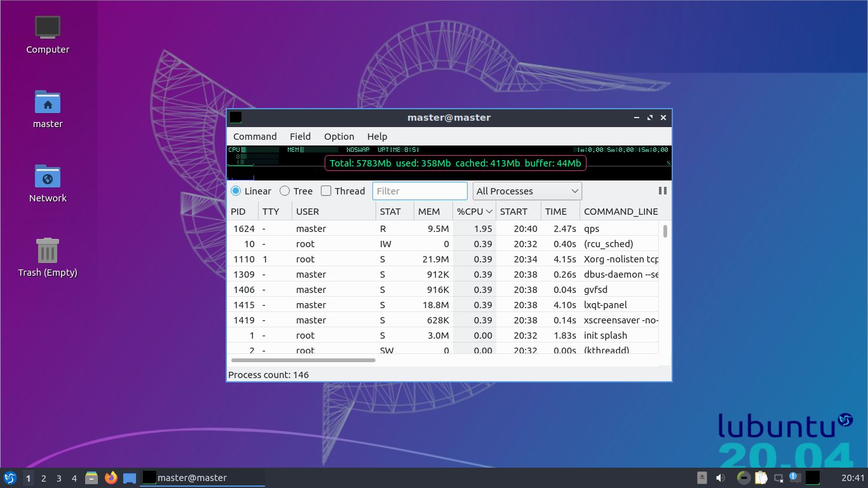This screenshot has width=868, height=488.
Task: Enable the Thread checkbox
Action: pos(325,191)
